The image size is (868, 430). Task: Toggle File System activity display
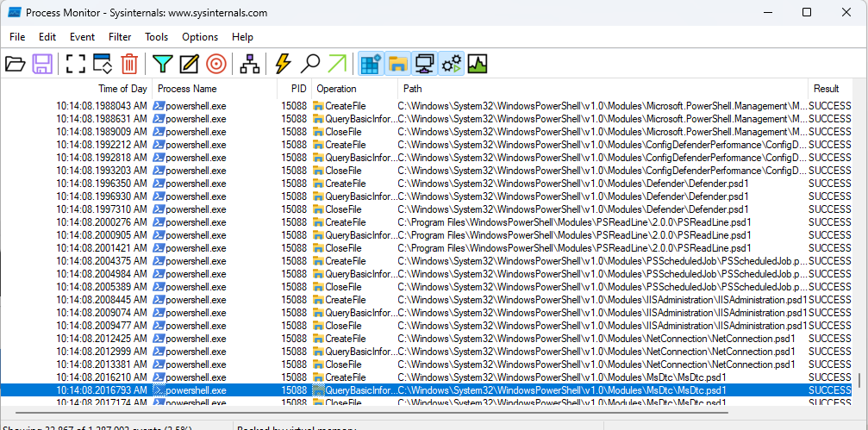(397, 64)
